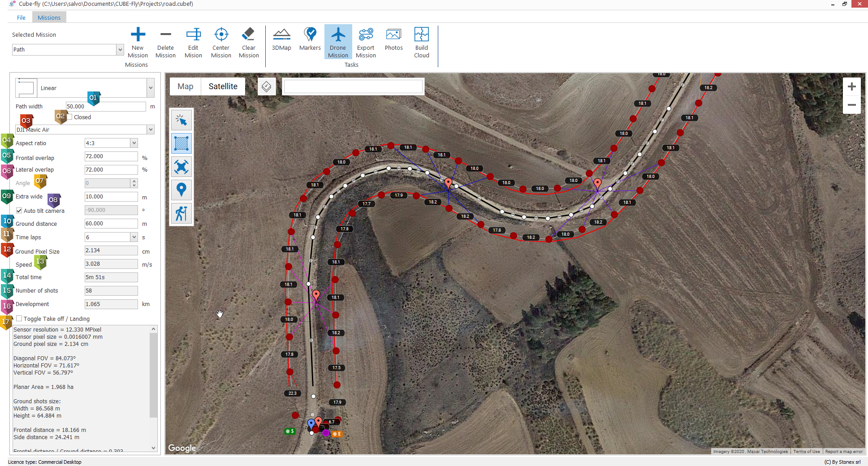This screenshot has height=466, width=868.
Task: Click the 6.7 waypoint label near end
Action: (332, 422)
